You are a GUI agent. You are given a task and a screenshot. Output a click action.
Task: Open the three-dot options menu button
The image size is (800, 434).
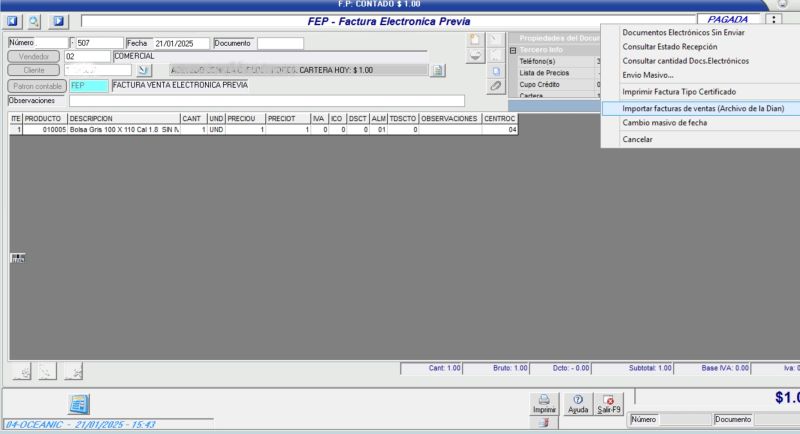click(x=774, y=20)
